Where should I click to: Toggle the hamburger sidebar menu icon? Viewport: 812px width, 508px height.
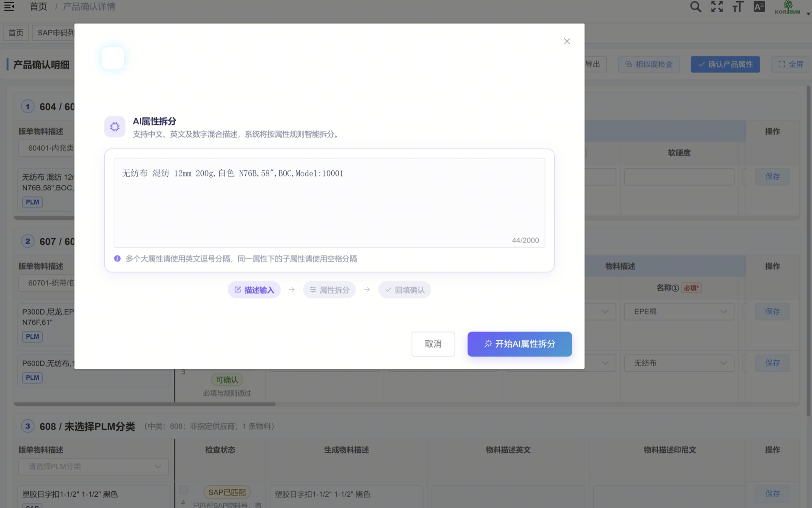(x=9, y=6)
